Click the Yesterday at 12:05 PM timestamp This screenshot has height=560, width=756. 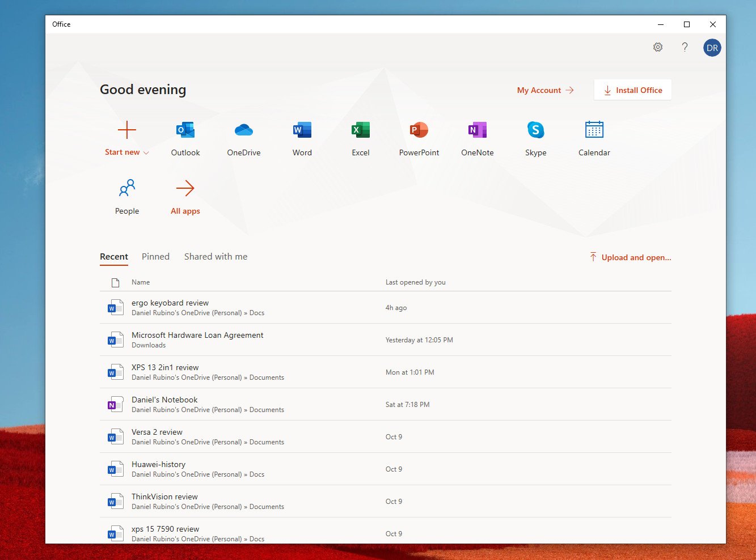(x=419, y=340)
